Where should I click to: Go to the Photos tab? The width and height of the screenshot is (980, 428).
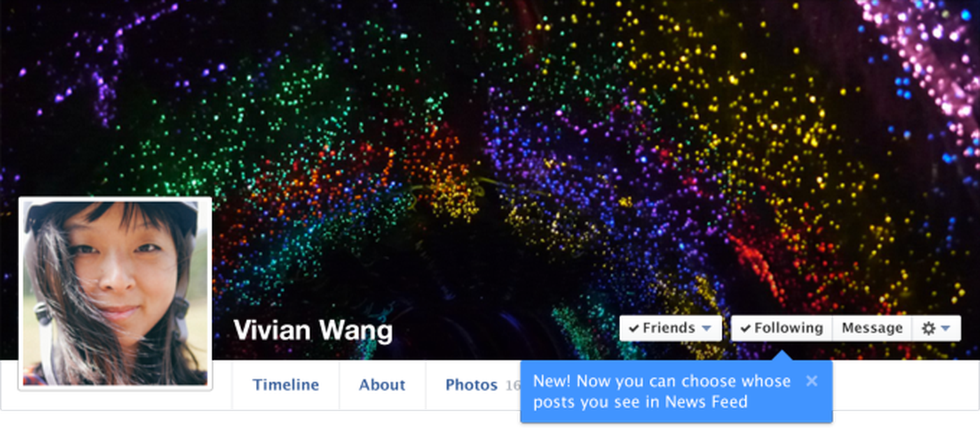tap(471, 385)
